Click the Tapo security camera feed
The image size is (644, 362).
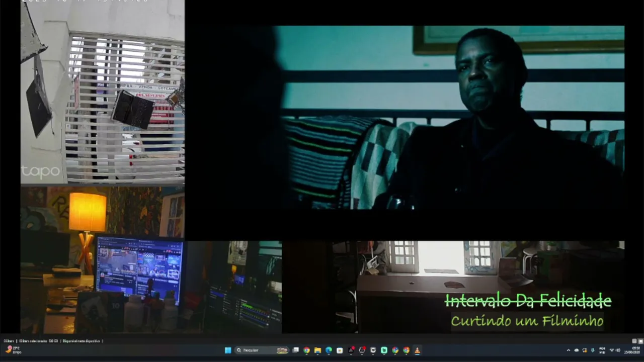pyautogui.click(x=103, y=93)
